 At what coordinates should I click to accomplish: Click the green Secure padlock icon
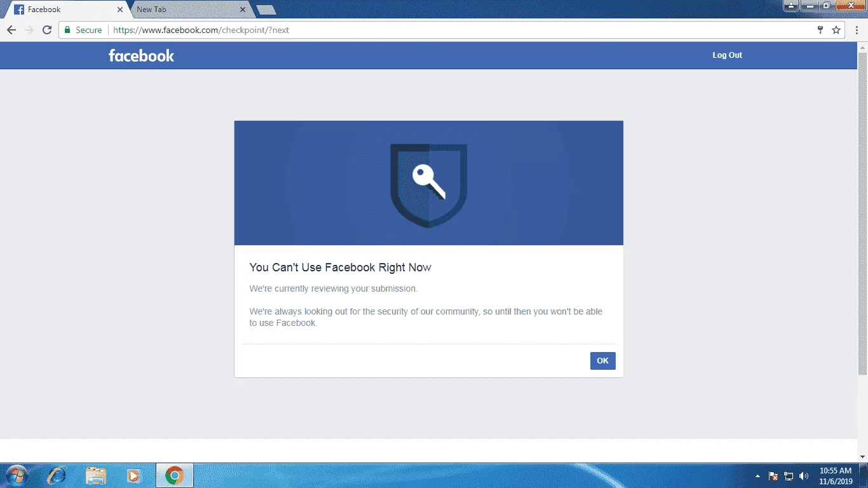pos(67,30)
